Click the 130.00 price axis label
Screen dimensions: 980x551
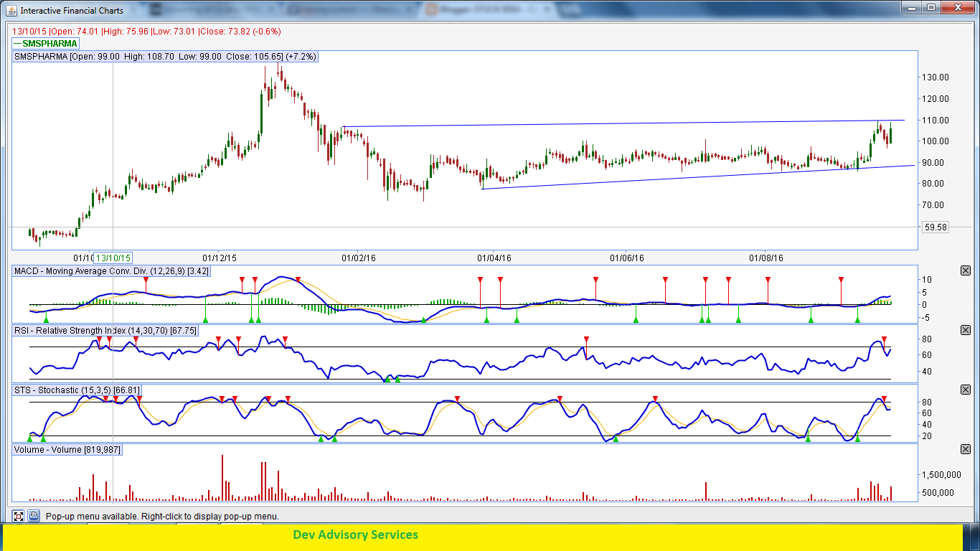[936, 77]
